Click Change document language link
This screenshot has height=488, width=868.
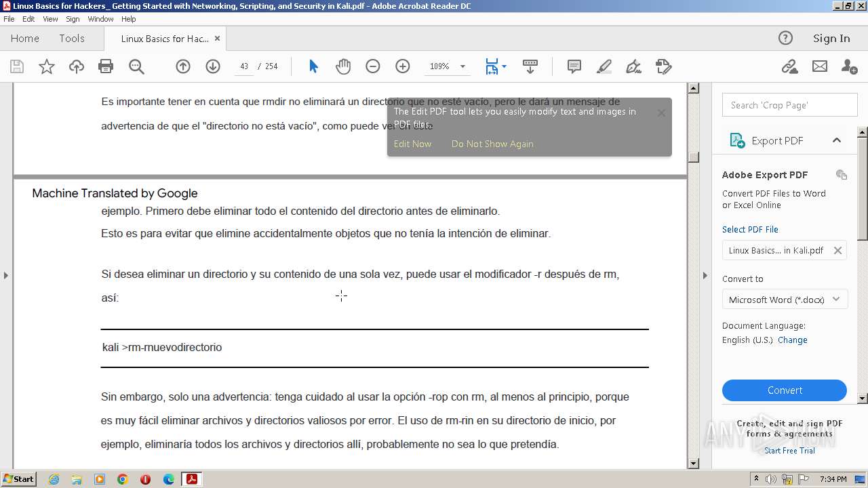pyautogui.click(x=792, y=340)
